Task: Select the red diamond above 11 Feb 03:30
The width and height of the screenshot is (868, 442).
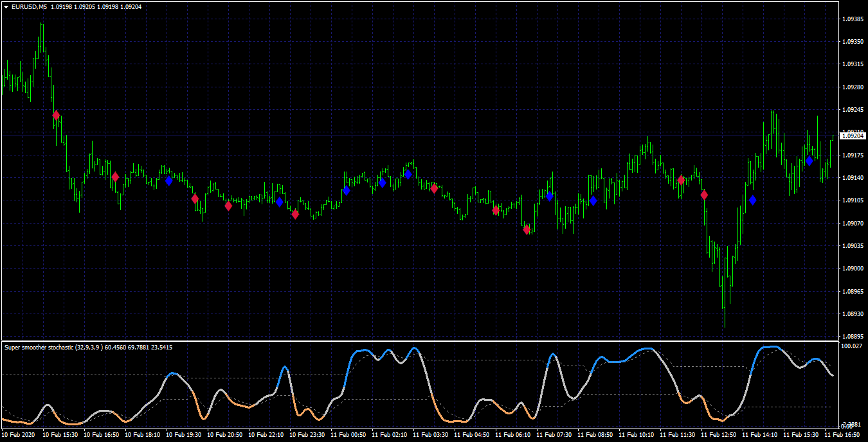Action: click(435, 189)
